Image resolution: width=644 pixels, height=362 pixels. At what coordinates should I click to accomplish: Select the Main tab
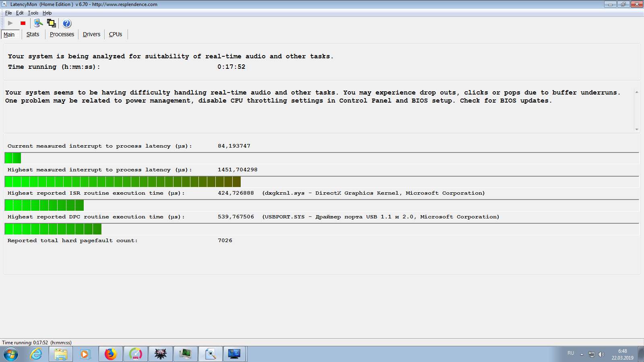[9, 35]
